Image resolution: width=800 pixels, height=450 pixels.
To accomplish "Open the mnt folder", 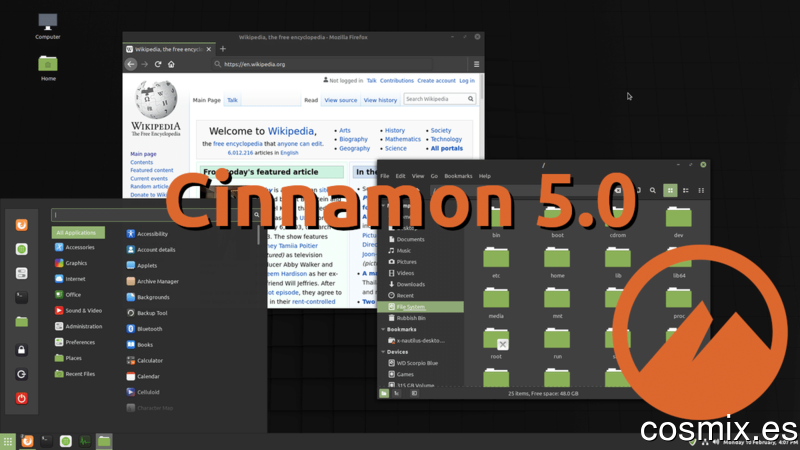I will 557,303.
